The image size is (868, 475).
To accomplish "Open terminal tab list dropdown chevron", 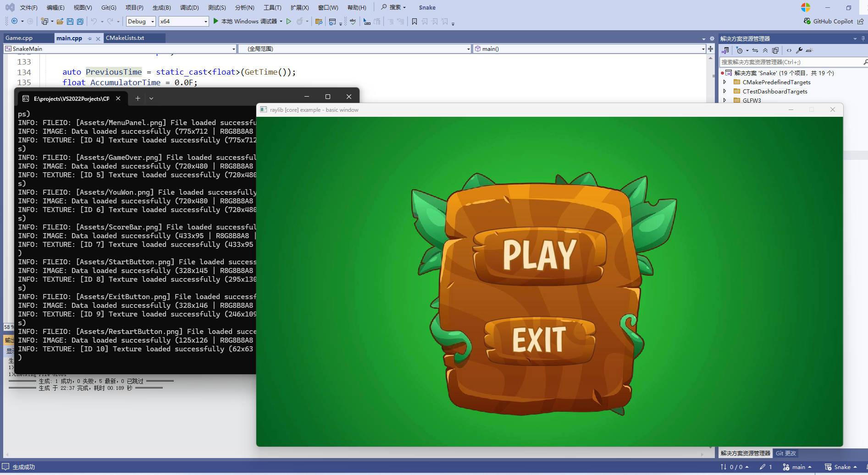I will [x=151, y=98].
